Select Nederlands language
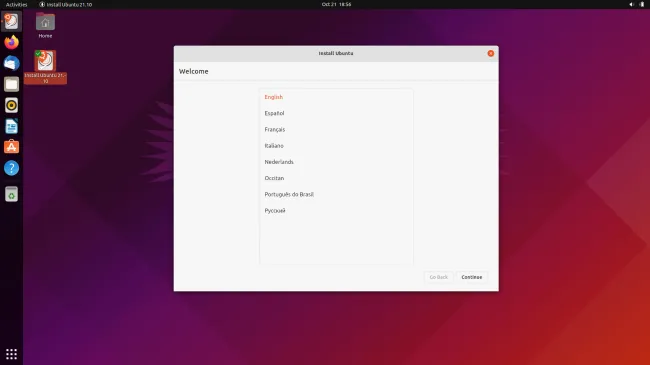Viewport: 650px width, 365px height. click(336, 162)
